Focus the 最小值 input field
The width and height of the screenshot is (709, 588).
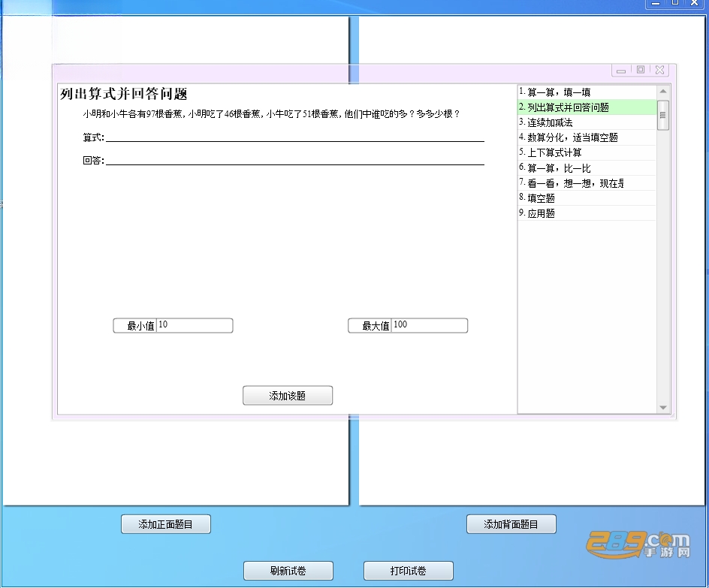(x=195, y=325)
